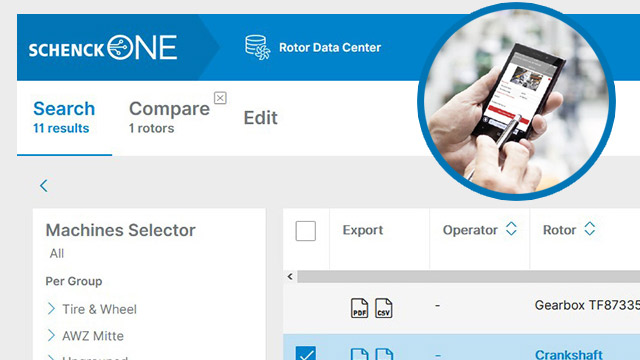
Task: Export Gearbox row as PDF
Action: point(359,308)
